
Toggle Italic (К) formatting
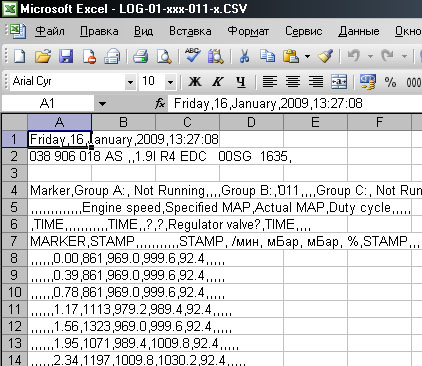(x=218, y=81)
